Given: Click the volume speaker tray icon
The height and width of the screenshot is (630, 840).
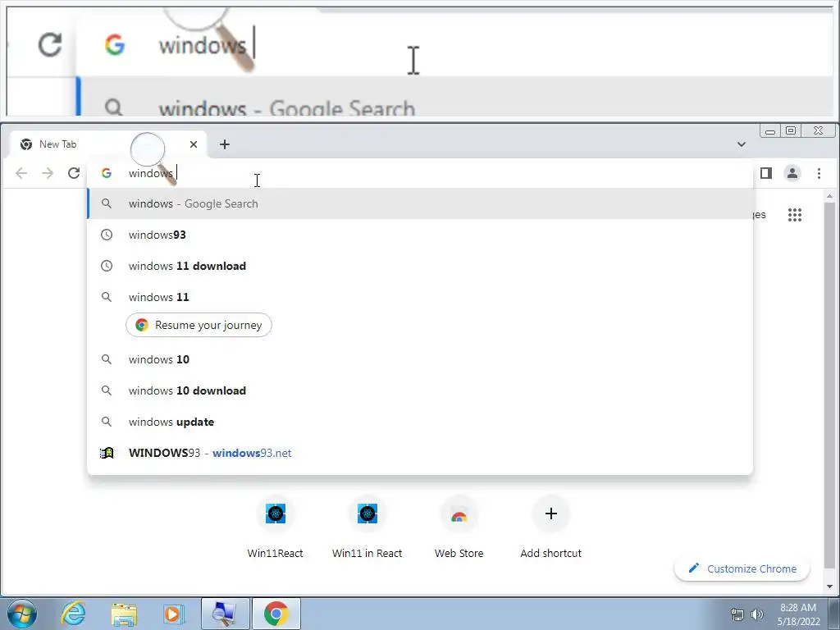Looking at the screenshot, I should (x=757, y=614).
